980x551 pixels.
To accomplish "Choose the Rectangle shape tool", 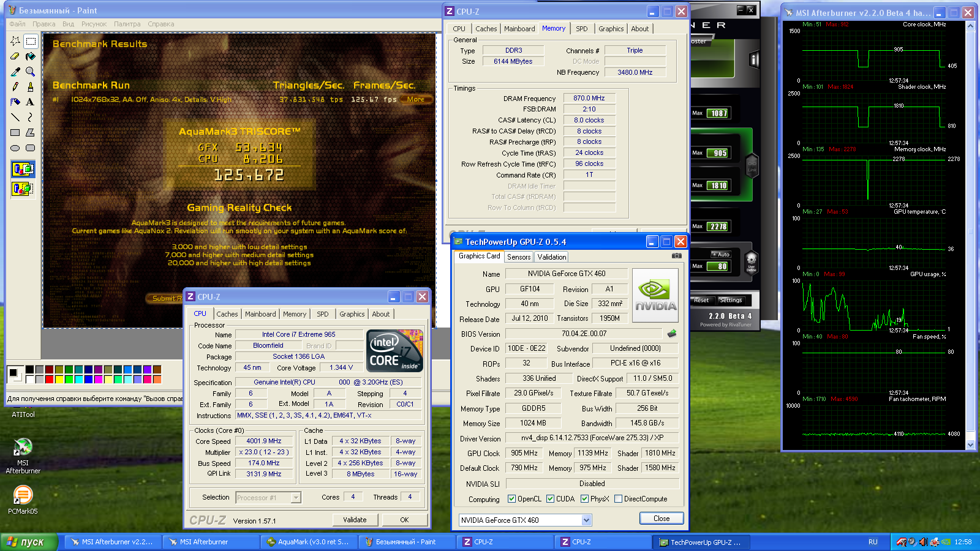I will 15,132.
